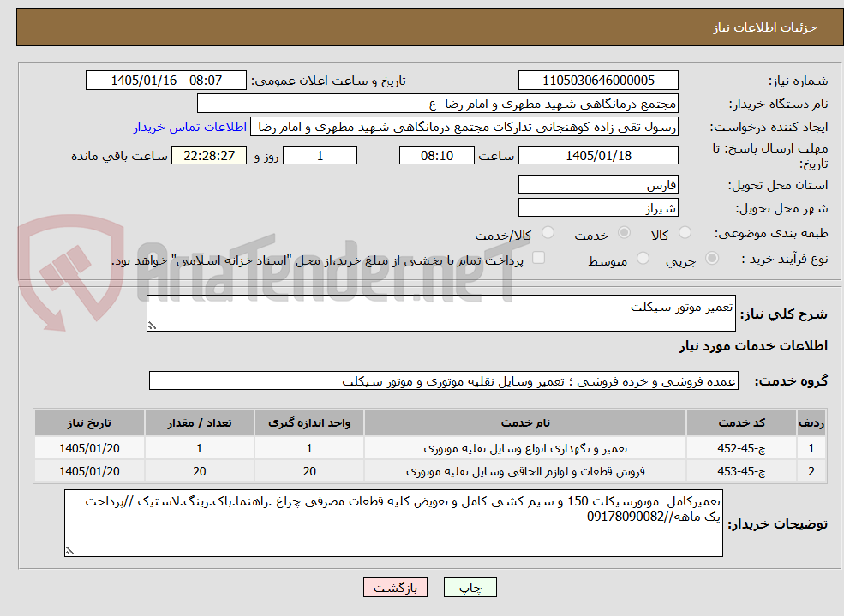Click the تاریخ و ساعت اعلان عمومی label
Image resolution: width=844 pixels, height=616 pixels.
point(328,81)
